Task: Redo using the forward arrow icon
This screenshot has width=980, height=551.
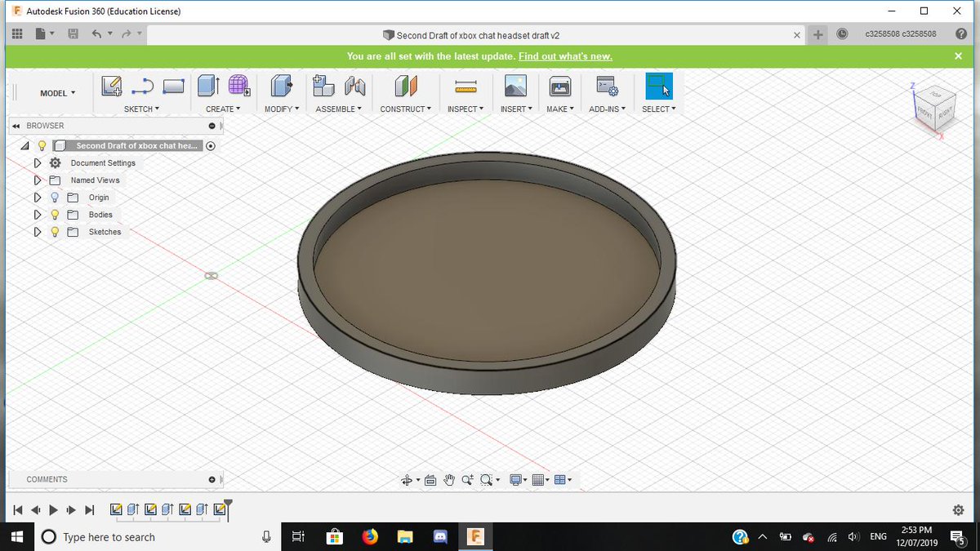Action: point(127,34)
